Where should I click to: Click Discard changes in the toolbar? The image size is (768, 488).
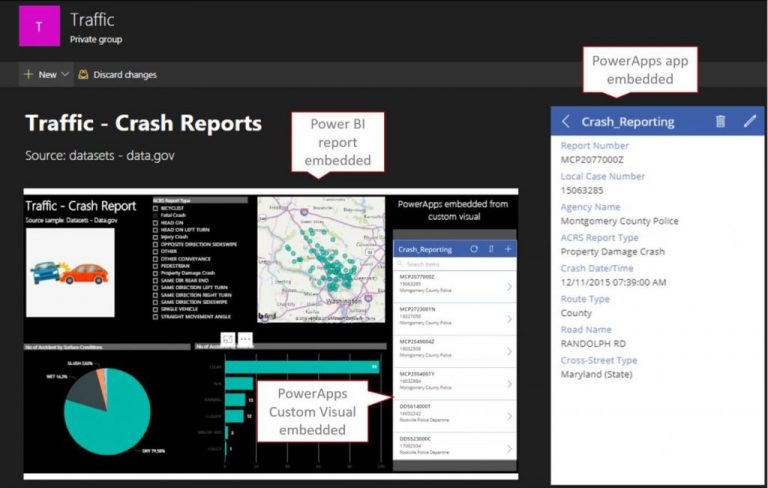click(118, 74)
